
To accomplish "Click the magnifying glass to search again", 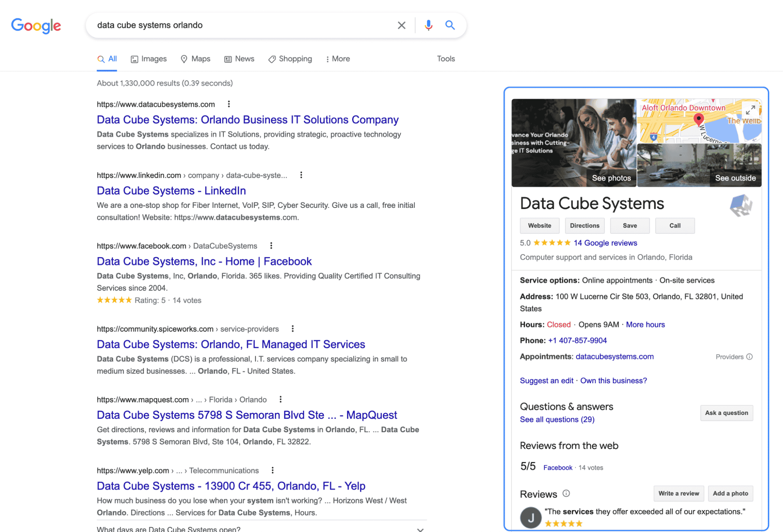I will pos(450,25).
